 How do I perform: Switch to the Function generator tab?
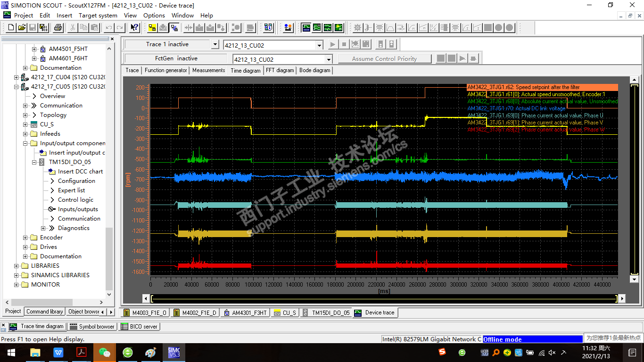click(x=166, y=70)
